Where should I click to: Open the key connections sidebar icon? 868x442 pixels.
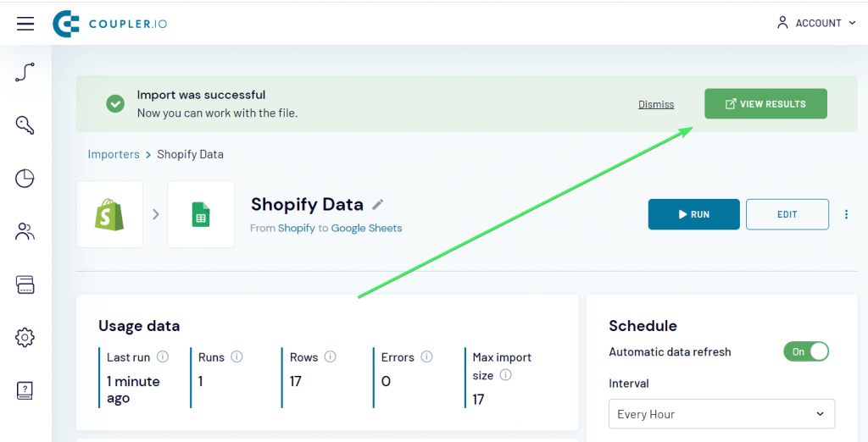[25, 125]
